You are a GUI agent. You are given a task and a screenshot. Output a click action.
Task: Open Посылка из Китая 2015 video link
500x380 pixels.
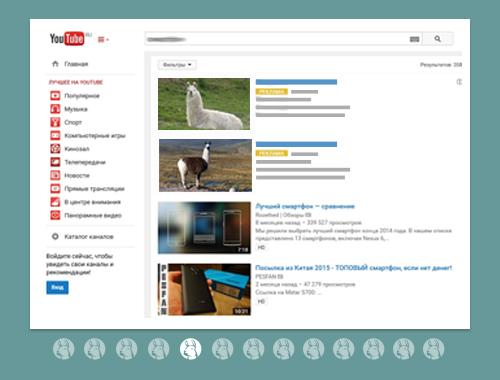tap(354, 268)
